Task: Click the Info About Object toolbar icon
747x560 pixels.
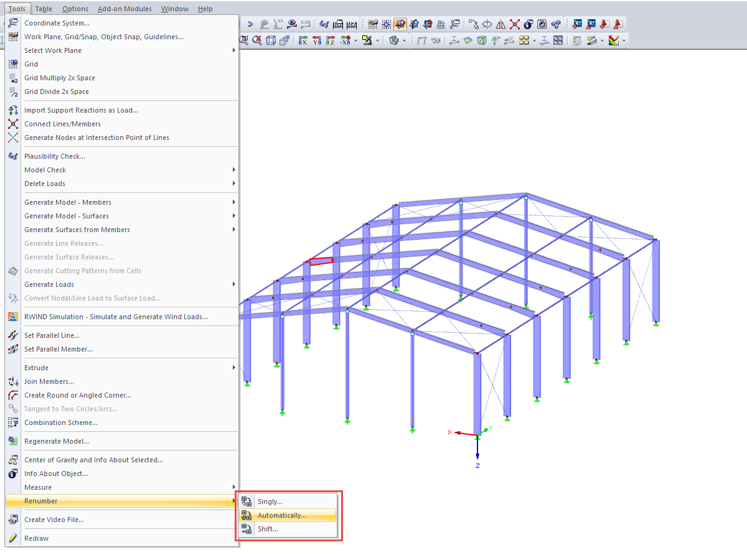Action: (528, 24)
